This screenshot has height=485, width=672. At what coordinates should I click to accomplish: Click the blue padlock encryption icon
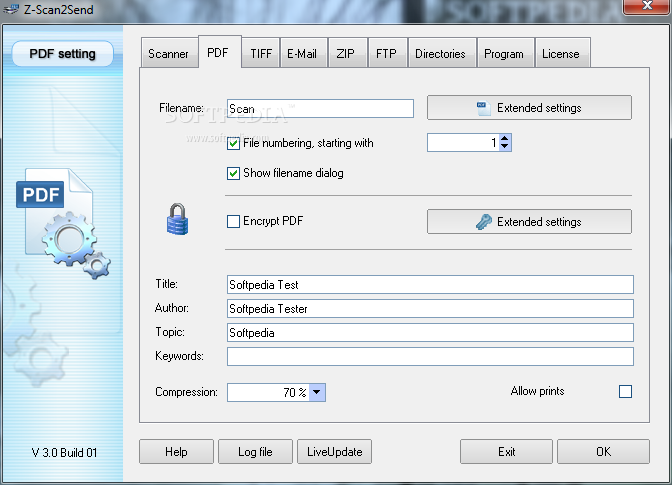177,219
